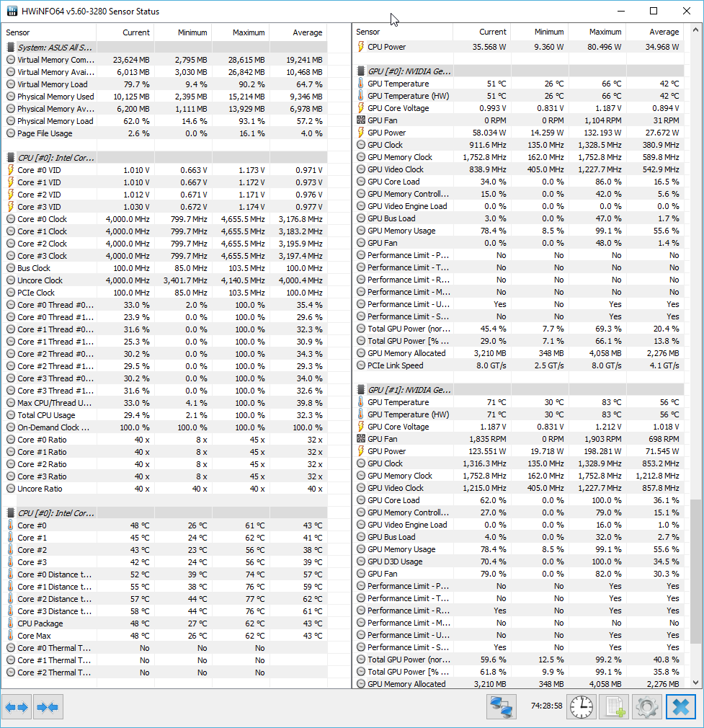Start logging with the document plus icon
Image resolution: width=704 pixels, height=728 pixels.
[x=613, y=707]
